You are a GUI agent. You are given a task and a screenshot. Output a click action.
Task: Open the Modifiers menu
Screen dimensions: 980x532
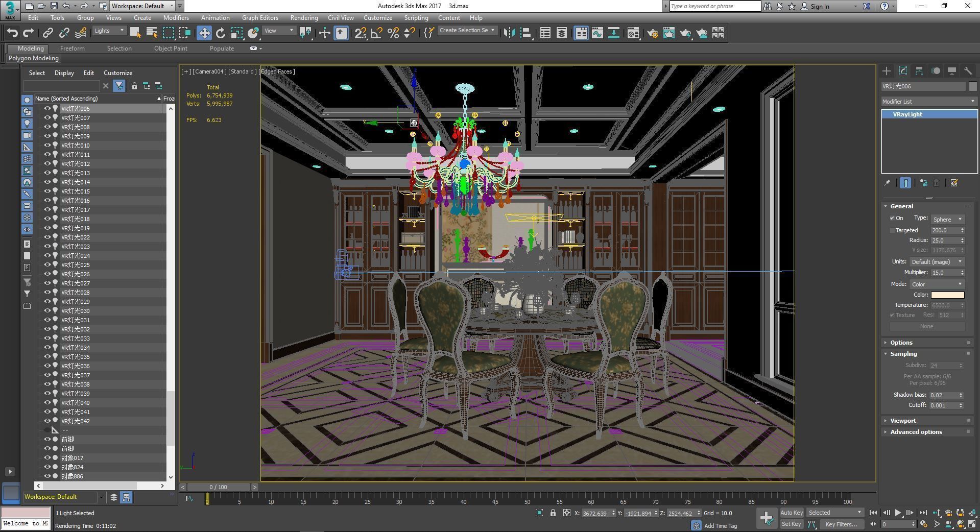[x=176, y=18]
